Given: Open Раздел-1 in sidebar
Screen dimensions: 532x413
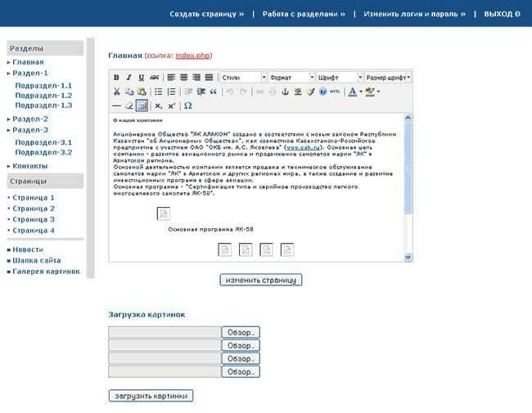Looking at the screenshot, I should pyautogui.click(x=30, y=73).
